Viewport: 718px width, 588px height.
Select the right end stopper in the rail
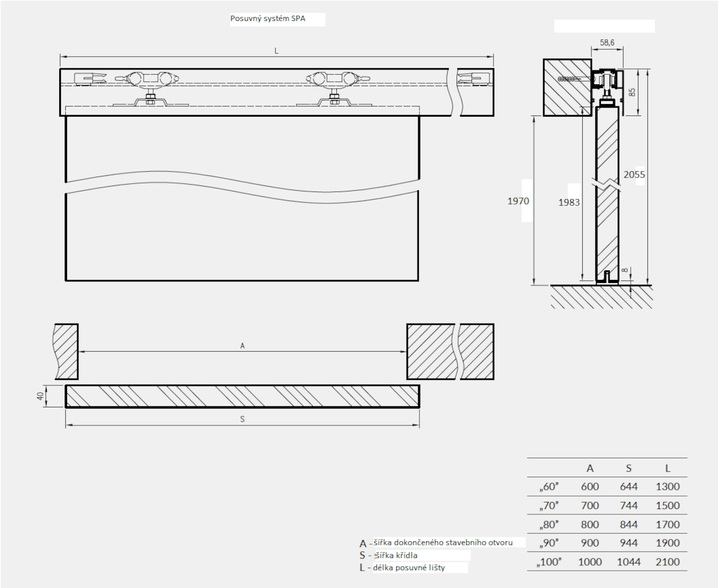pyautogui.click(x=475, y=78)
